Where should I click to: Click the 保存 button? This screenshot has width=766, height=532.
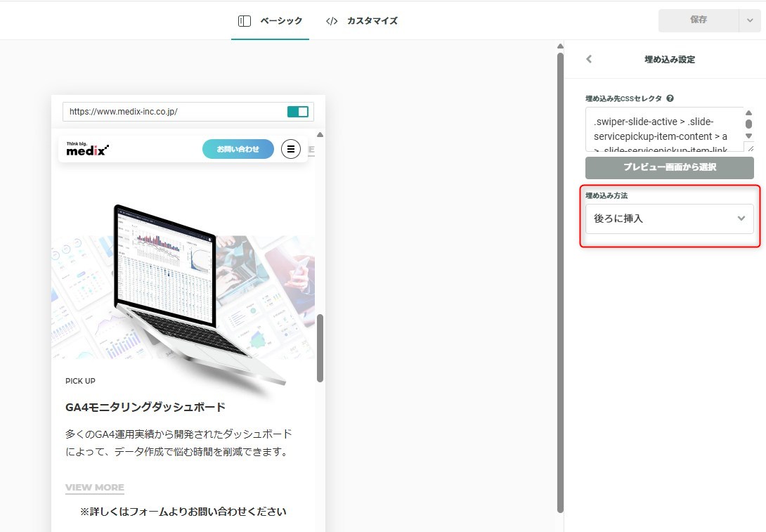click(x=698, y=21)
